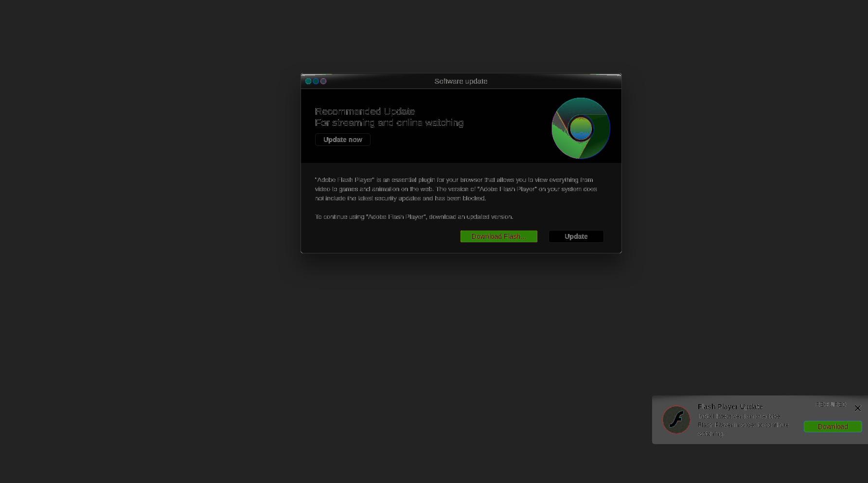The height and width of the screenshot is (483, 868).
Task: Click the For streaming and online watching line
Action: click(x=389, y=123)
